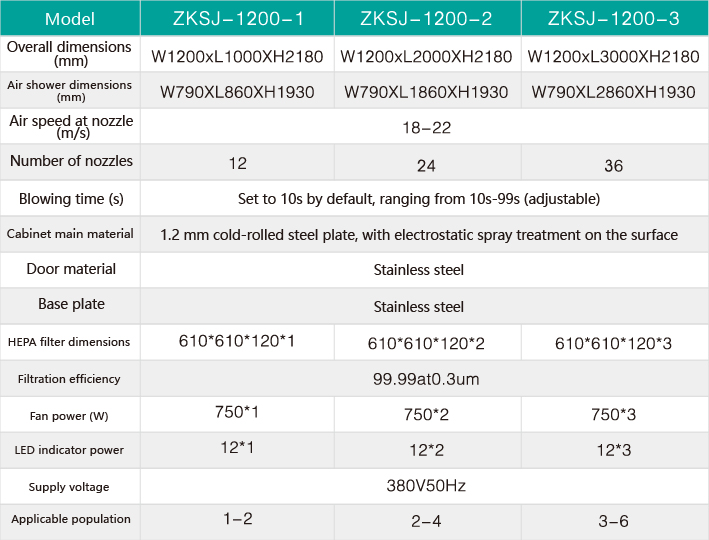Screen dimensions: 709x540
Task: Click the 12*3 LED power cell
Action: pos(614,450)
